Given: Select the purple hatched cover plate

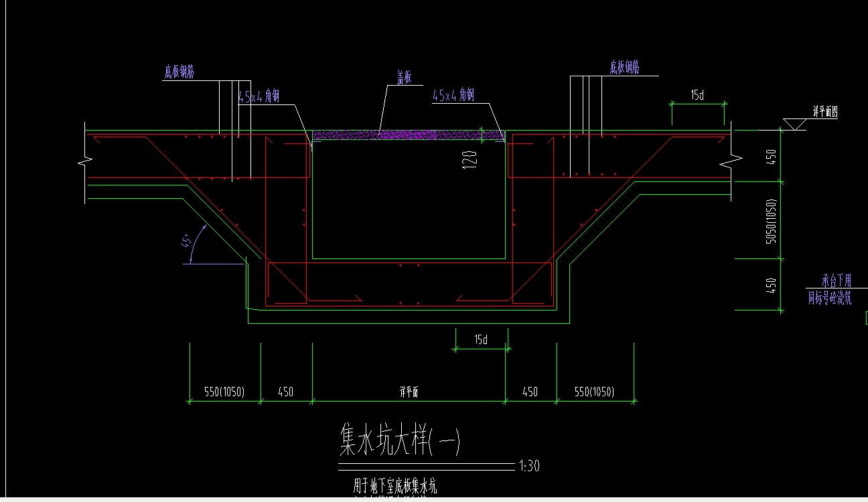Looking at the screenshot, I should [409, 135].
